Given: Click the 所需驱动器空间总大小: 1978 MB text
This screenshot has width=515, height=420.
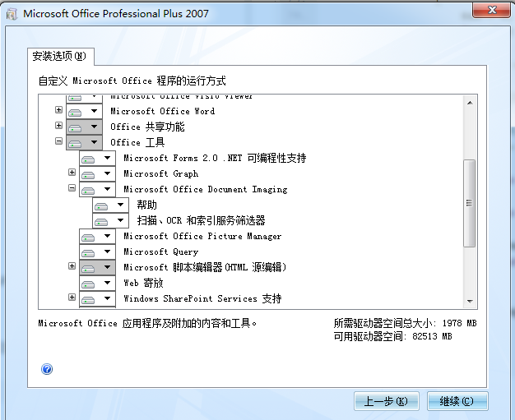Looking at the screenshot, I should pyautogui.click(x=406, y=324).
